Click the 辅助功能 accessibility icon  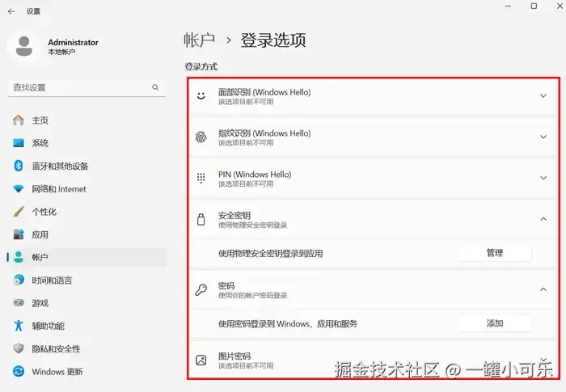point(19,326)
